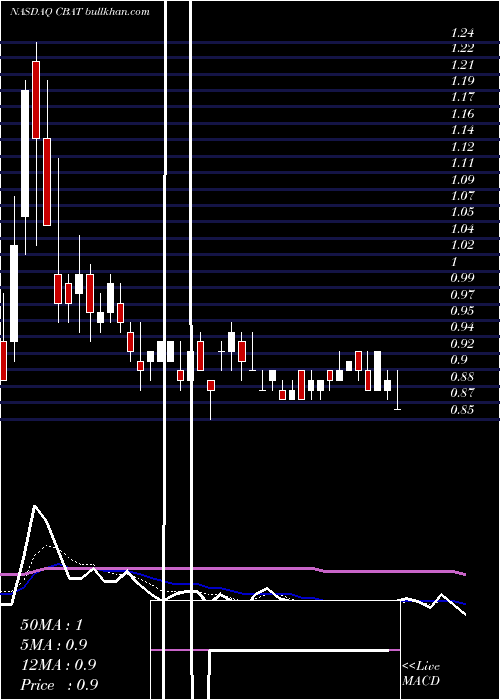Click the 1.22 price axis label
500x700 pixels.
click(x=462, y=48)
